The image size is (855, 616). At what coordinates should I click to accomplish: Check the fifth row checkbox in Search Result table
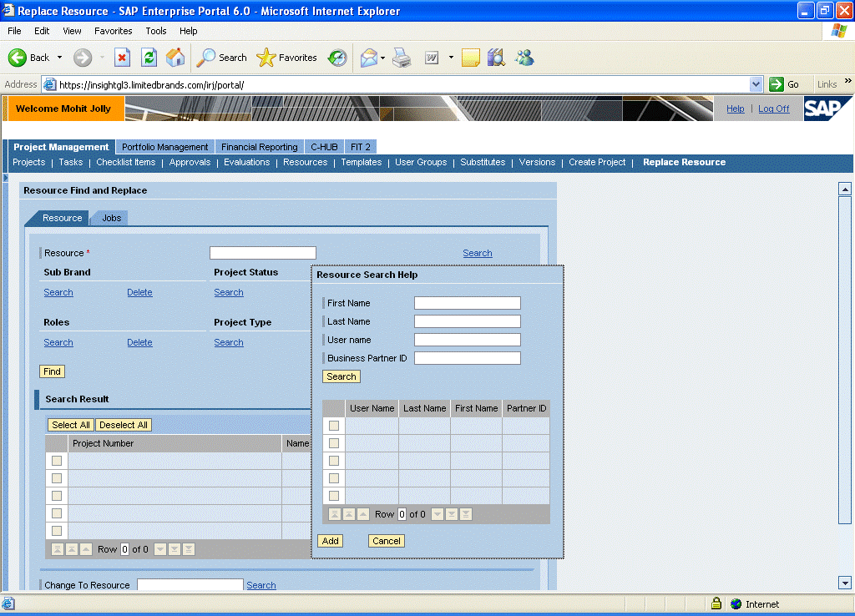click(57, 530)
